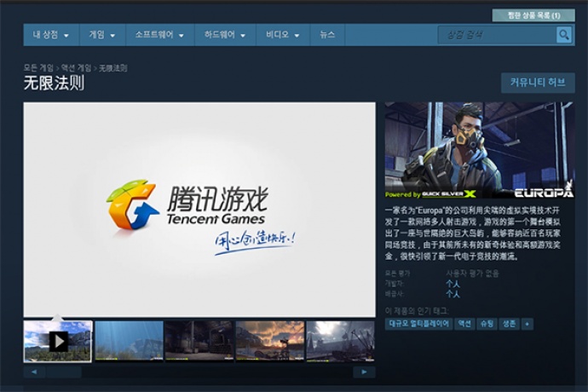Expand the 내 상점 dropdown menu
This screenshot has height=392, width=588.
pyautogui.click(x=50, y=35)
